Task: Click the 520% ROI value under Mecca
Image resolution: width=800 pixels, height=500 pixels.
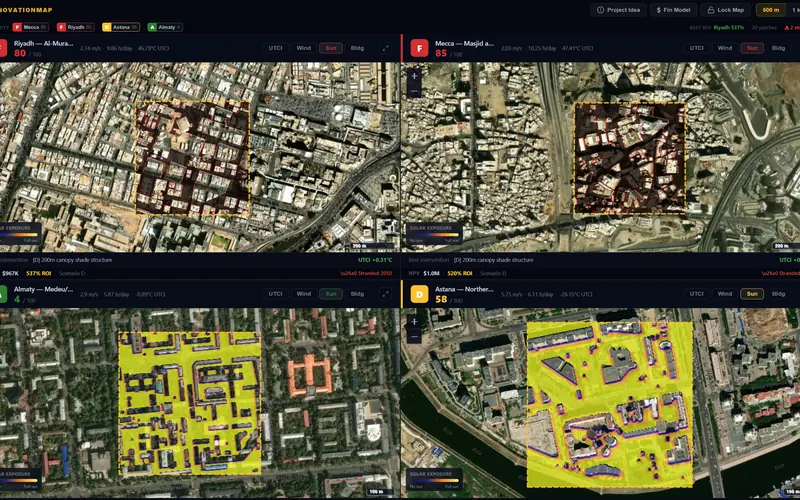Action: pyautogui.click(x=460, y=273)
